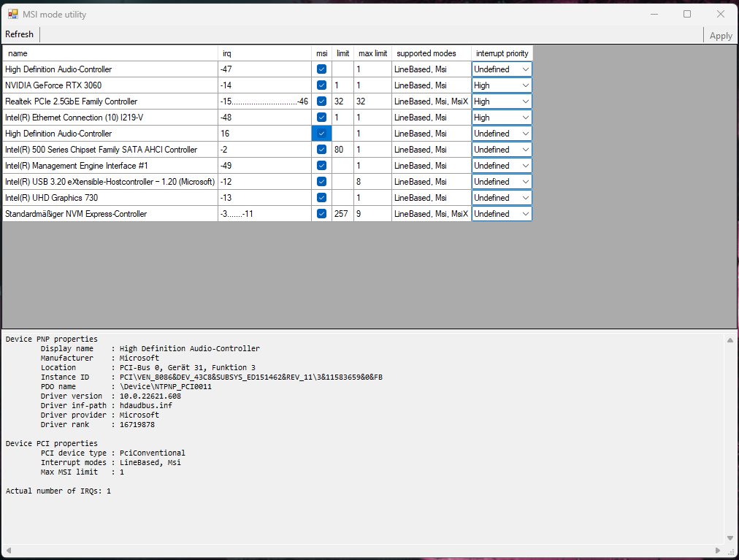739x560 pixels.
Task: Open interrupt priority dropdown for Realtek PCIe 2.5GbE
Action: point(502,101)
